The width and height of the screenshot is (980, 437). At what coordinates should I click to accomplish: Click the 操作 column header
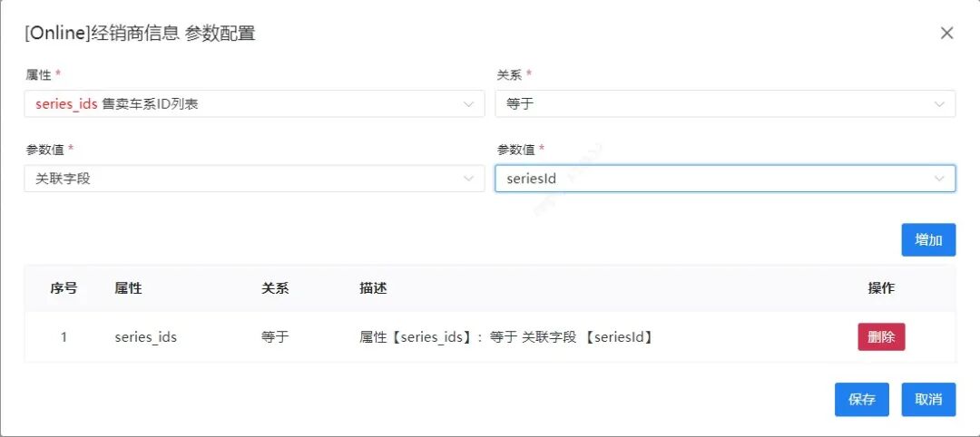tap(881, 288)
